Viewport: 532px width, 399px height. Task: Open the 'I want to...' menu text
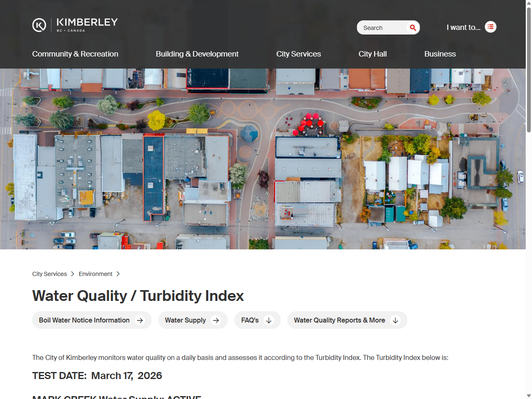pyautogui.click(x=463, y=27)
